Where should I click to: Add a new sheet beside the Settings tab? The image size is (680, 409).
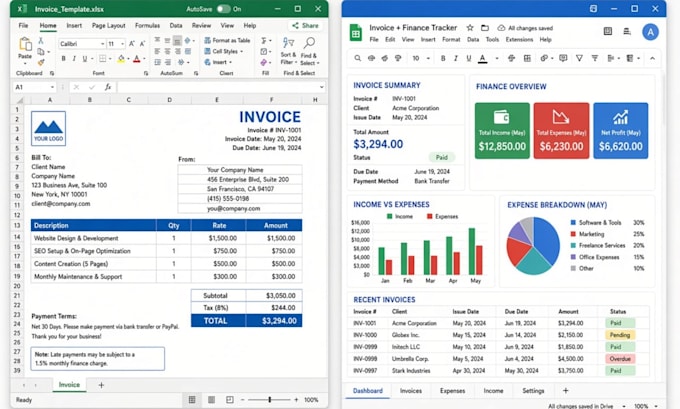[x=566, y=391]
